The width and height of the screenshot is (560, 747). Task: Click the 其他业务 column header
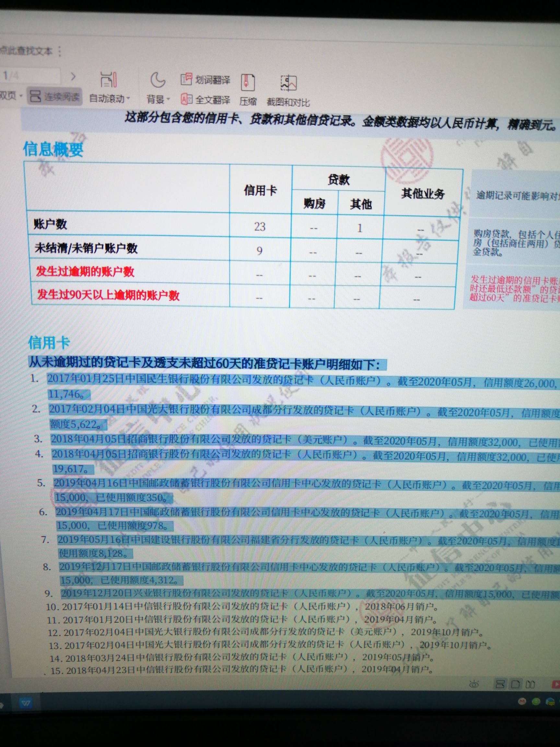[423, 194]
